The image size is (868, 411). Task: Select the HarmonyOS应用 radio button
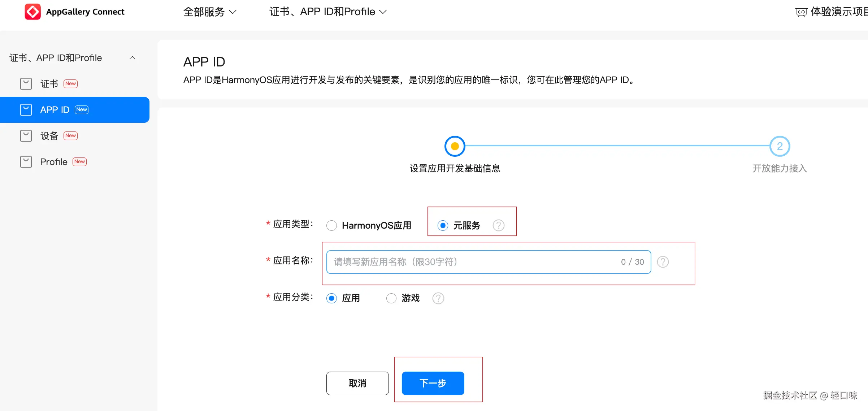pyautogui.click(x=331, y=225)
